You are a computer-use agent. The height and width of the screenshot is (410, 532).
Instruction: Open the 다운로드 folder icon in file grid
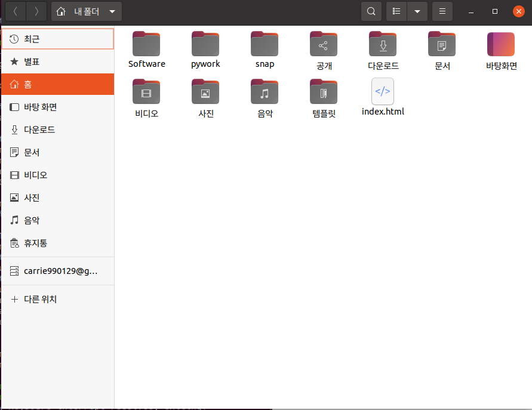pos(383,44)
